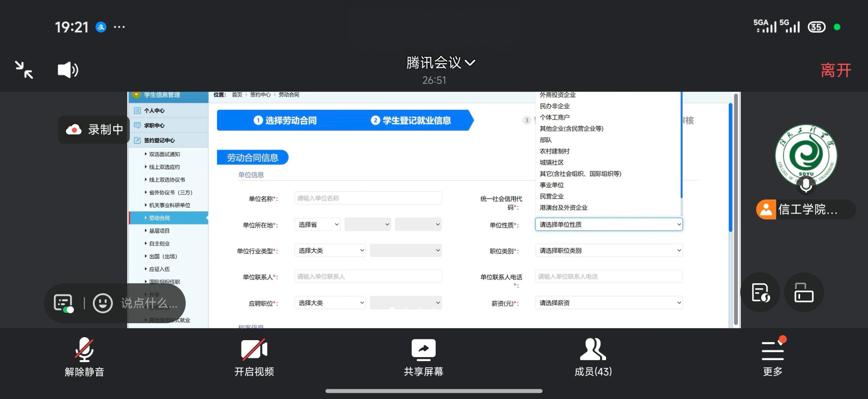The width and height of the screenshot is (868, 399).
Task: Toggle the speaker audio output icon
Action: tap(68, 70)
